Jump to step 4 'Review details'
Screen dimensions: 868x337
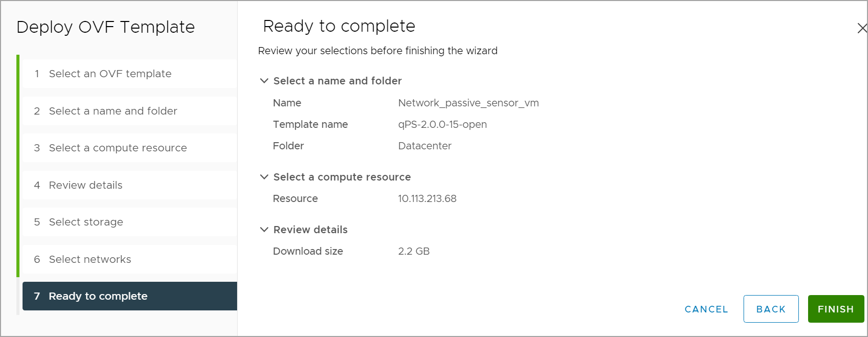(85, 185)
